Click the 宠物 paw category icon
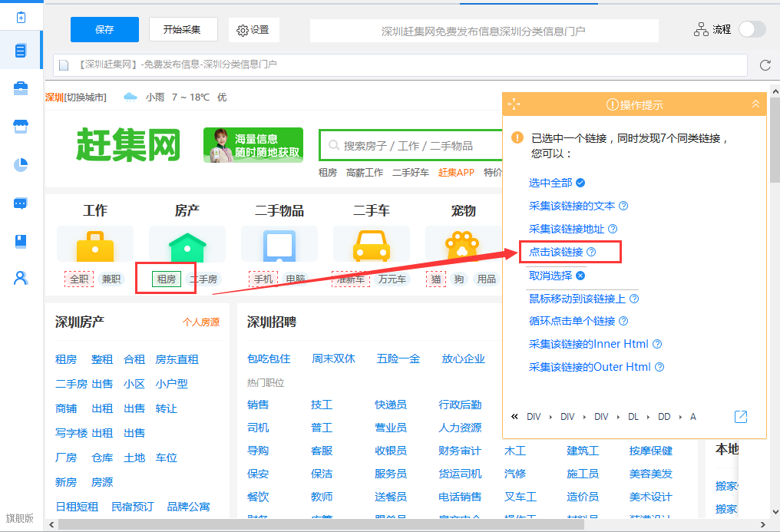Image resolution: width=780 pixels, height=532 pixels. pos(463,246)
